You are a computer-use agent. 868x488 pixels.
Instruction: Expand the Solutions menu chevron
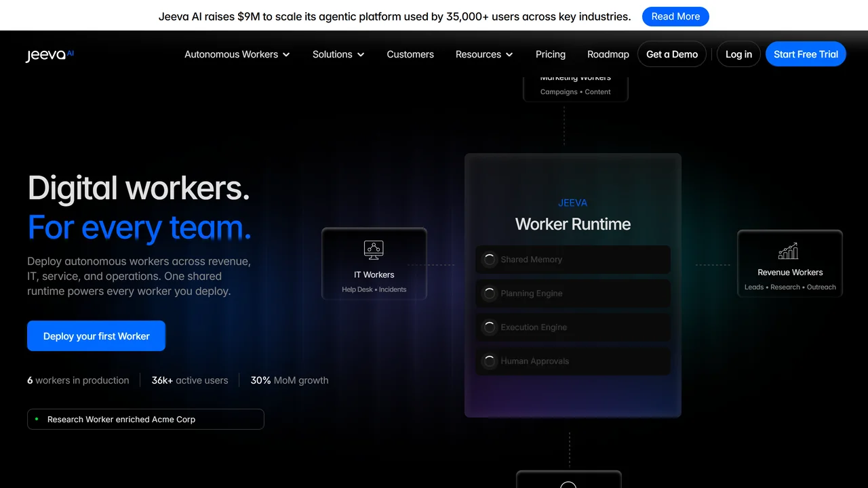pyautogui.click(x=361, y=54)
